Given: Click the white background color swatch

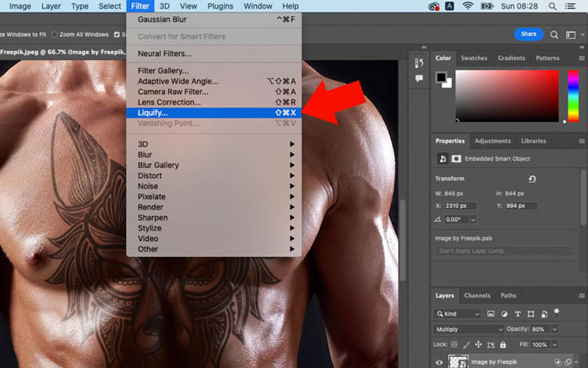Looking at the screenshot, I should click(x=448, y=83).
